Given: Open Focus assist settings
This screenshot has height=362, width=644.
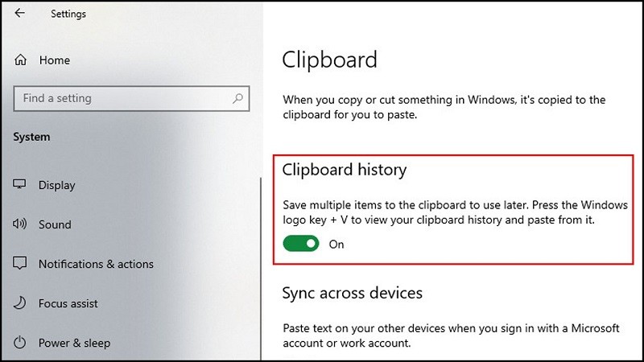Looking at the screenshot, I should (68, 303).
